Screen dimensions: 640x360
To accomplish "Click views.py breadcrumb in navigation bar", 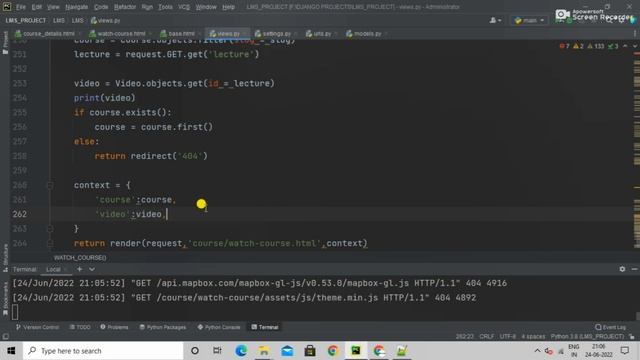I will pyautogui.click(x=105, y=20).
